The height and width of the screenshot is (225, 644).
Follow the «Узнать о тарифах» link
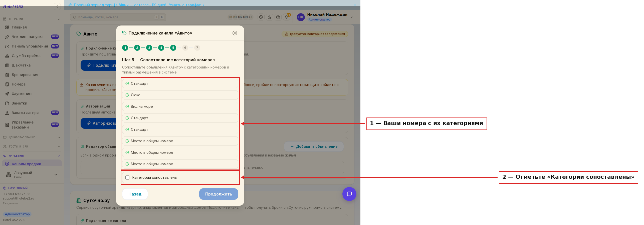185,5
